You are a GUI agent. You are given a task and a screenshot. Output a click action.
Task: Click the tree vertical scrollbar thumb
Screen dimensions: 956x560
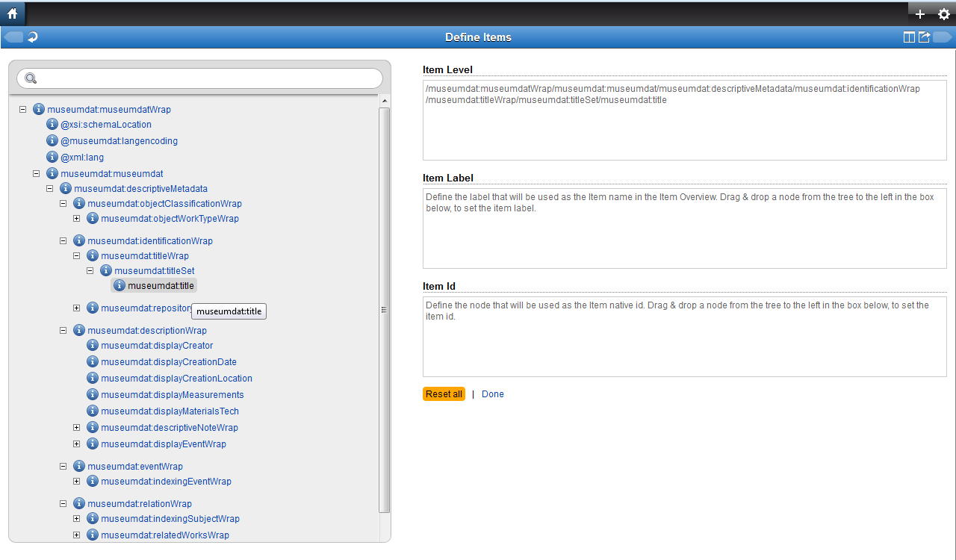pos(385,310)
